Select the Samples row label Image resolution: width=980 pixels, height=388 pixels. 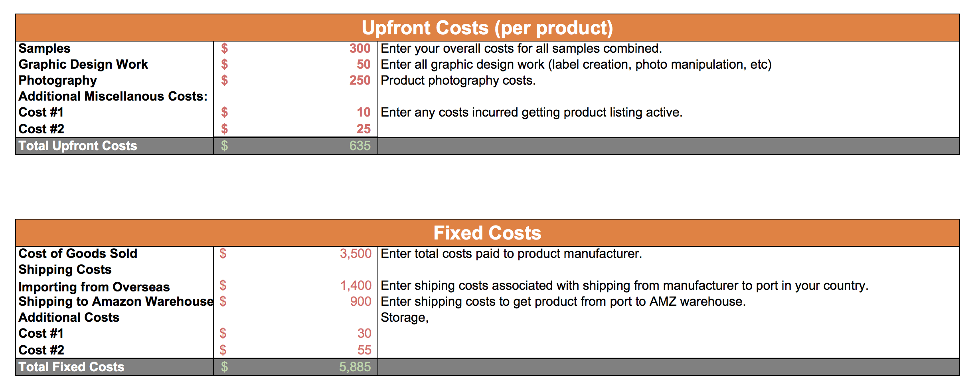coord(44,49)
